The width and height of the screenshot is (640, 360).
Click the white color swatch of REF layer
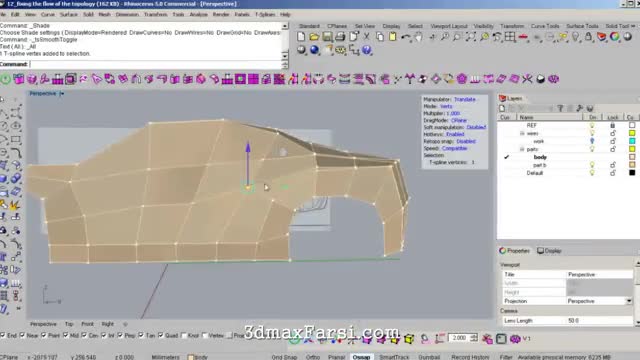pyautogui.click(x=632, y=125)
